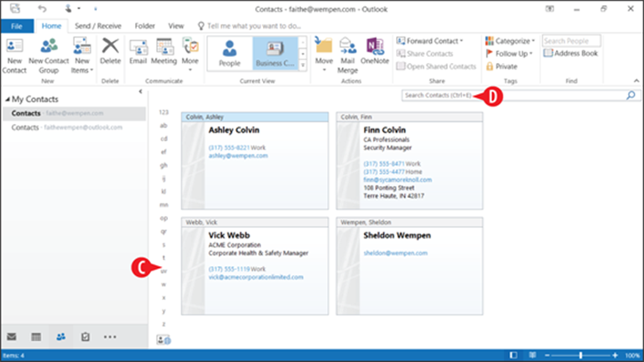Open the More communicate options

click(190, 55)
